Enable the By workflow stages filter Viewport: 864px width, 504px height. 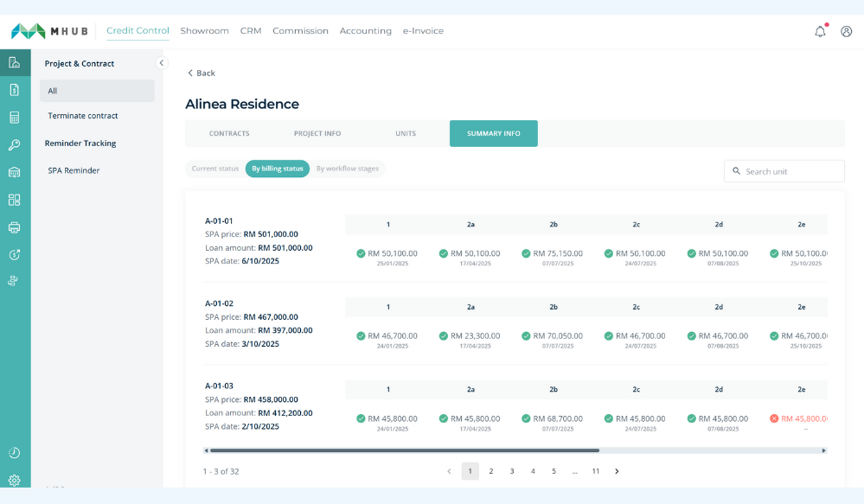[x=347, y=169]
